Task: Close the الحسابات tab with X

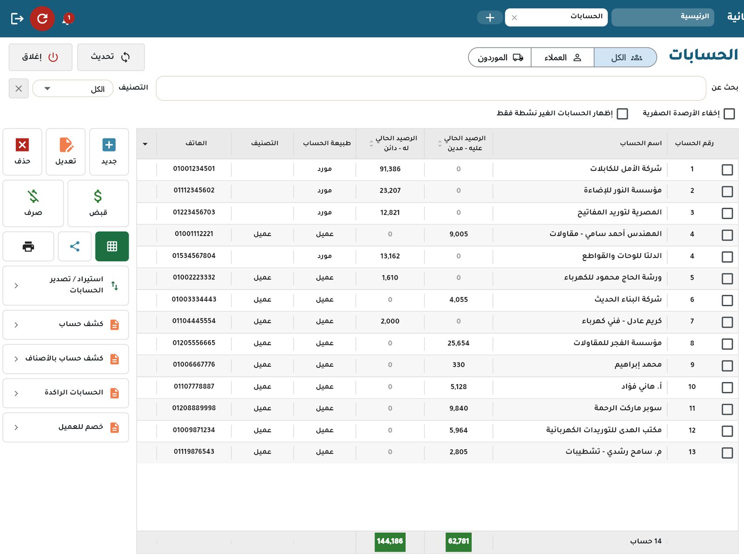Action: point(514,18)
